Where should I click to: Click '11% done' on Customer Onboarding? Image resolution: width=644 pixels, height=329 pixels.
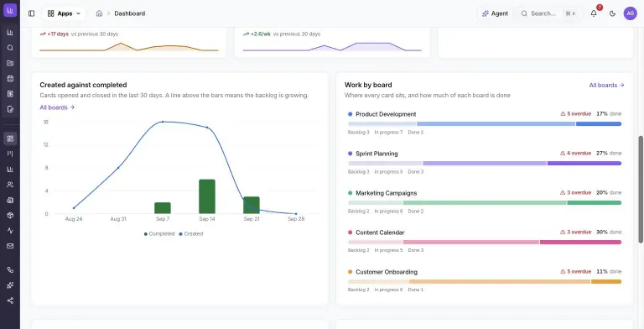609,272
